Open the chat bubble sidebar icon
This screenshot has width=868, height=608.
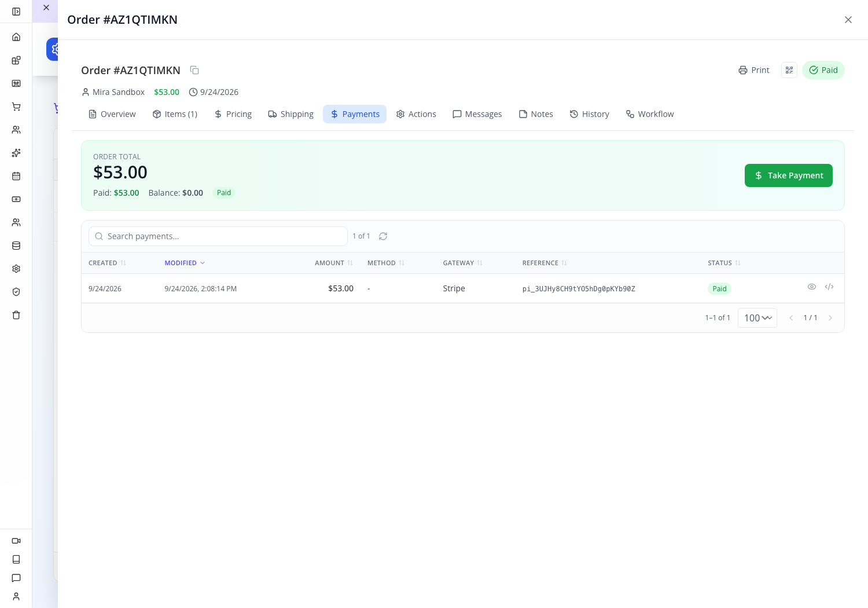pyautogui.click(x=16, y=578)
